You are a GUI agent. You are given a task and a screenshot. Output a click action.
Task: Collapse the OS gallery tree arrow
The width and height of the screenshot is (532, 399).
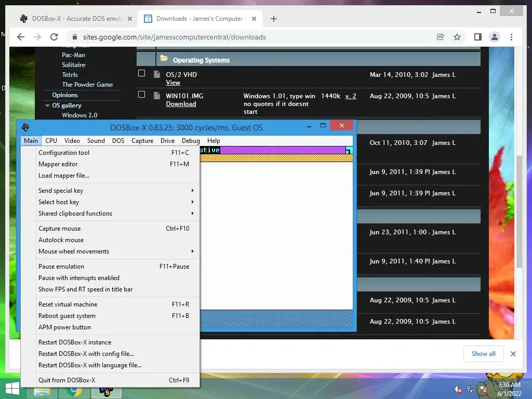tap(47, 105)
